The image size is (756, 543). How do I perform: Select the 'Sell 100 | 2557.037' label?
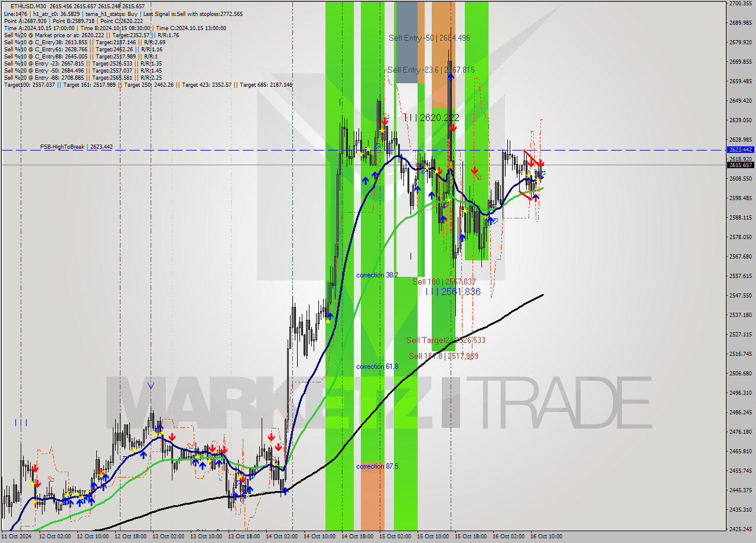tap(444, 282)
